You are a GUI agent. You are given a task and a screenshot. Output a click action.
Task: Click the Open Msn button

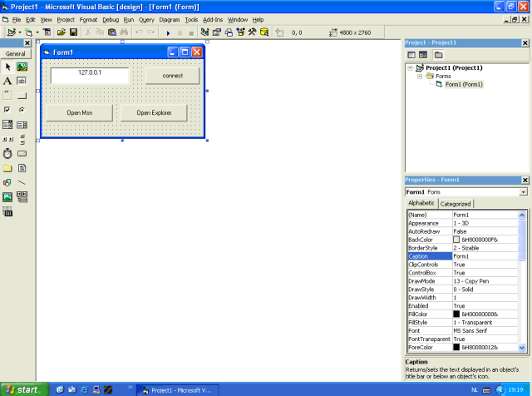(80, 113)
